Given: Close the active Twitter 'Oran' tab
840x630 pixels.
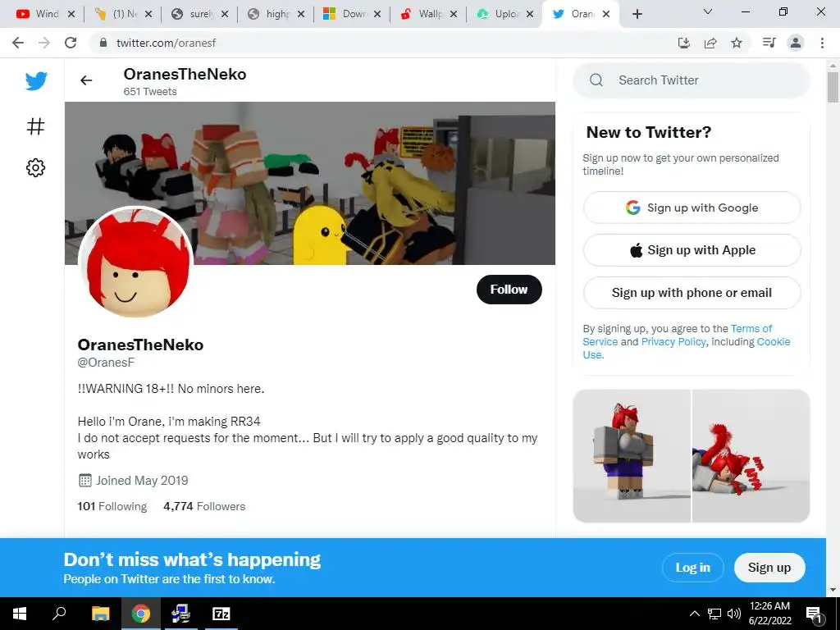Looking at the screenshot, I should [606, 15].
